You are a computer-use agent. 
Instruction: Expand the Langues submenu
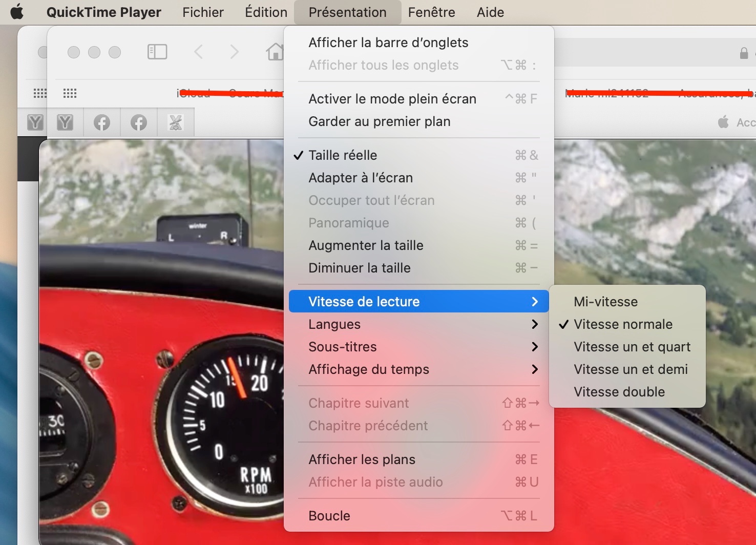(x=419, y=324)
